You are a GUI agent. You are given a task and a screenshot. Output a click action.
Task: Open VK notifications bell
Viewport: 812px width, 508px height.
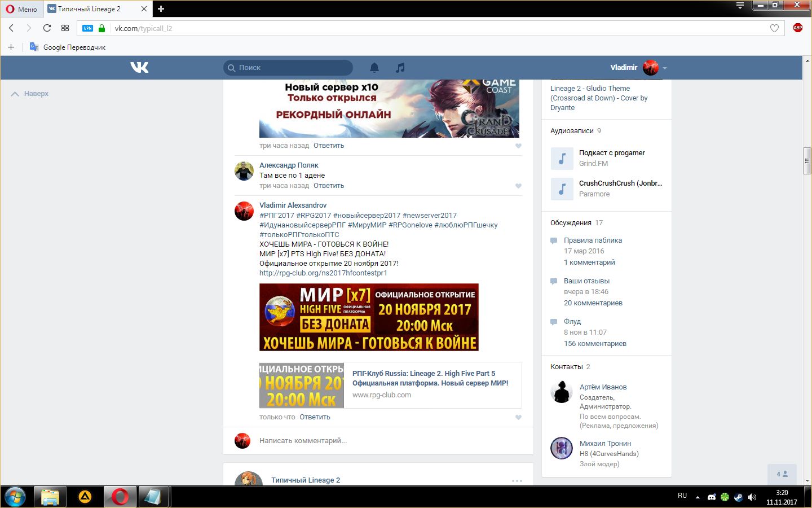374,68
